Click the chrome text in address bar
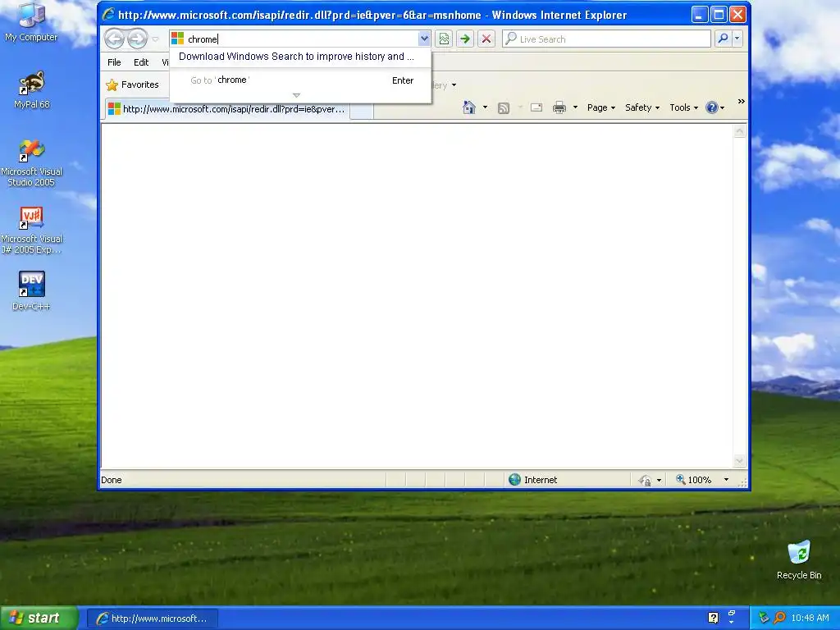This screenshot has height=630, width=840. coord(203,39)
